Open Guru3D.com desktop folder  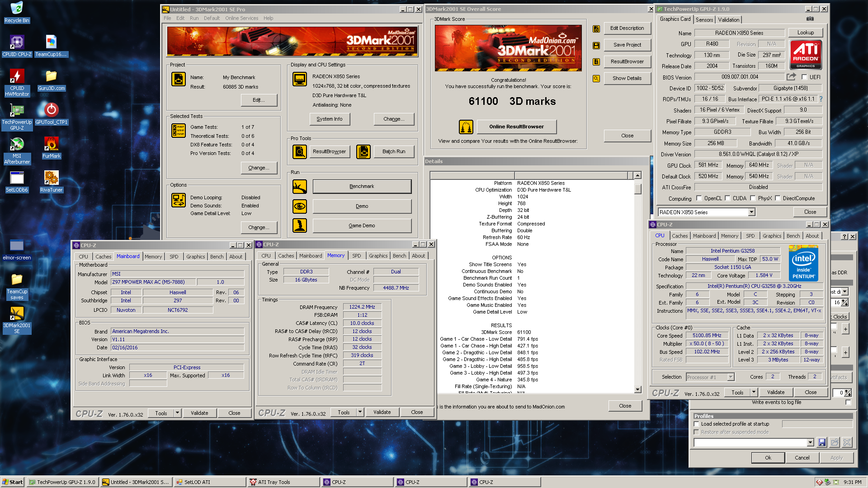coord(51,80)
